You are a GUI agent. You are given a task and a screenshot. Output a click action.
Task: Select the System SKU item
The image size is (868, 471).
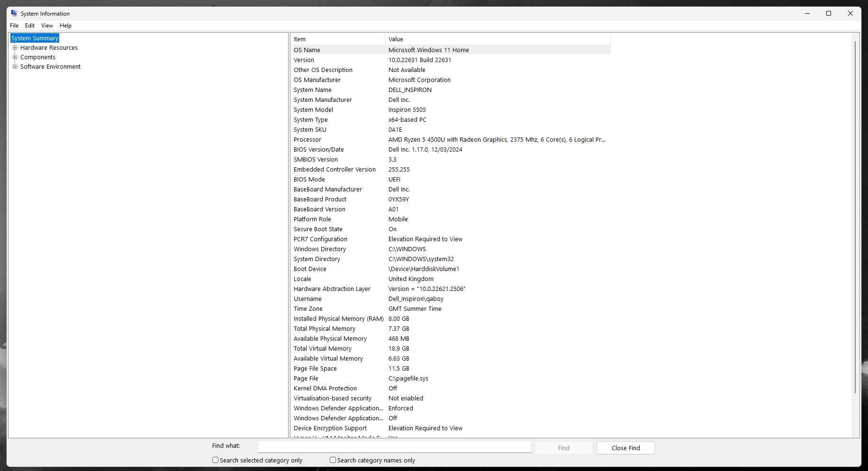[310, 130]
